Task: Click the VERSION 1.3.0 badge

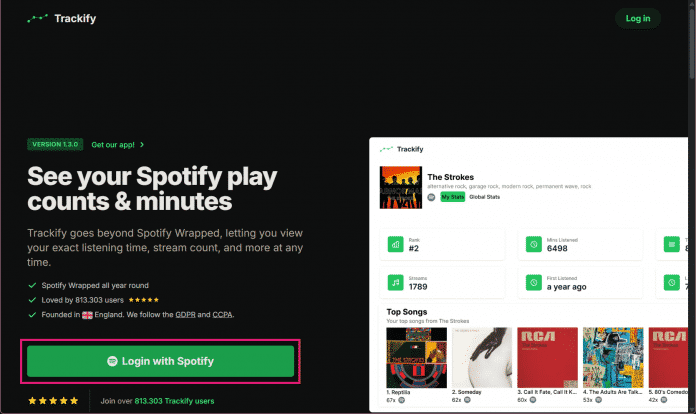Action: [56, 144]
